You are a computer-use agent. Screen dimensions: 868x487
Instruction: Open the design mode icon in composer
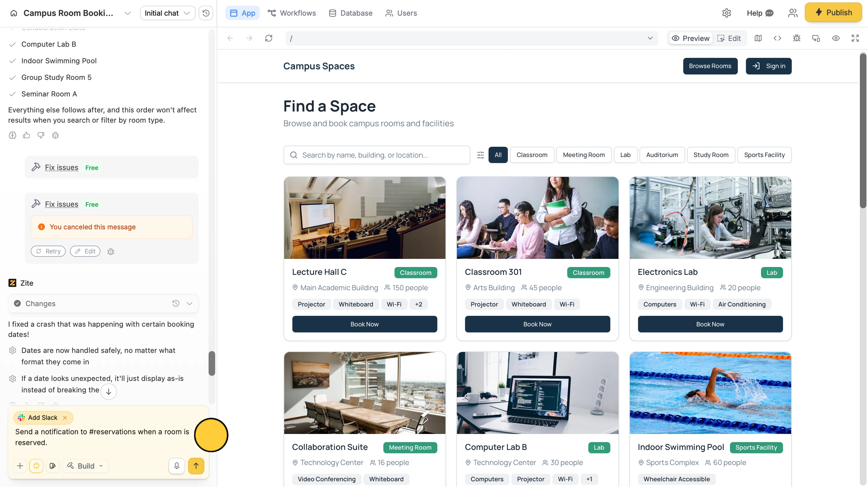pyautogui.click(x=52, y=466)
